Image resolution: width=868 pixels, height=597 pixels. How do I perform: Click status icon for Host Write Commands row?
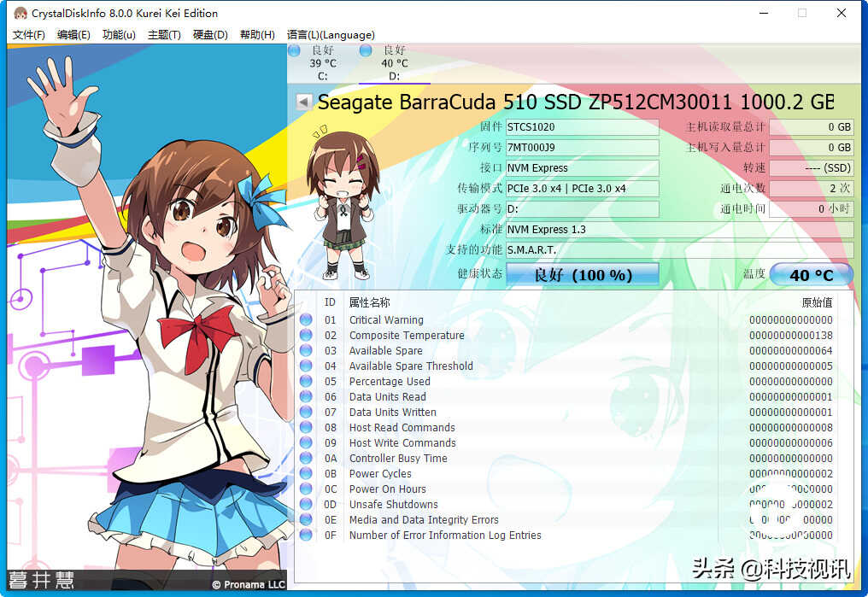click(x=306, y=442)
